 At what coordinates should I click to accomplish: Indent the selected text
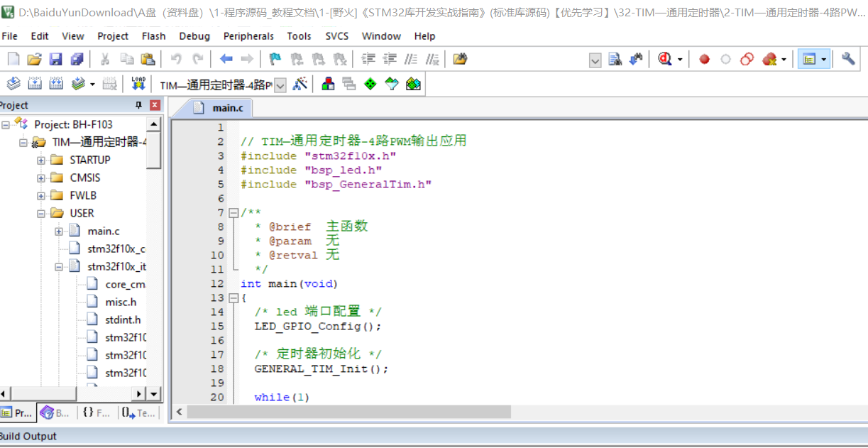[x=368, y=60]
